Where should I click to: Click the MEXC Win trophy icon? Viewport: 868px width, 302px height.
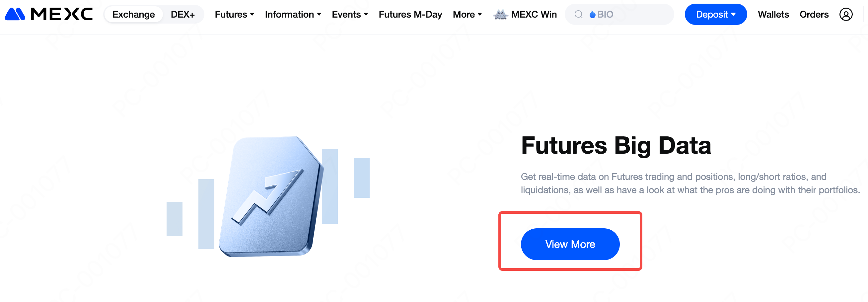500,15
